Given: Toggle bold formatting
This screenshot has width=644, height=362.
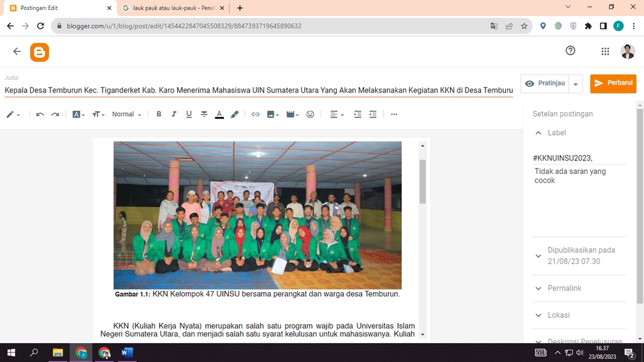Looking at the screenshot, I should (158, 114).
